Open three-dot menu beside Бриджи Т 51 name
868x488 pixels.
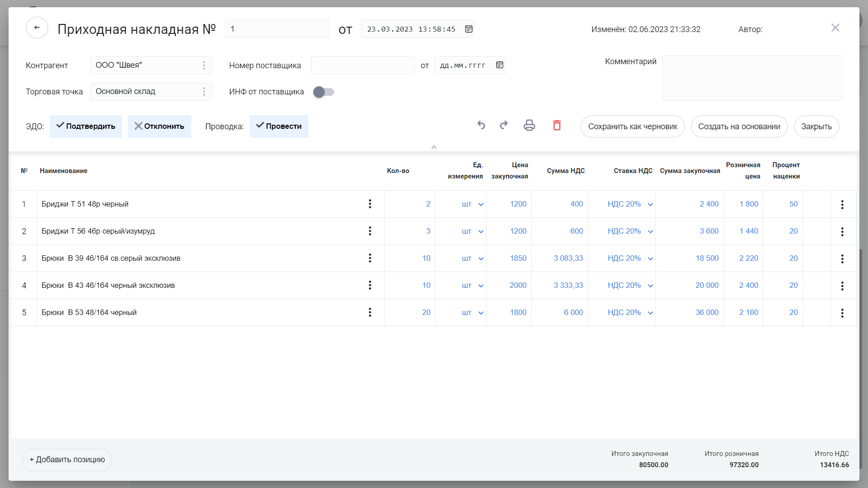[x=370, y=204]
